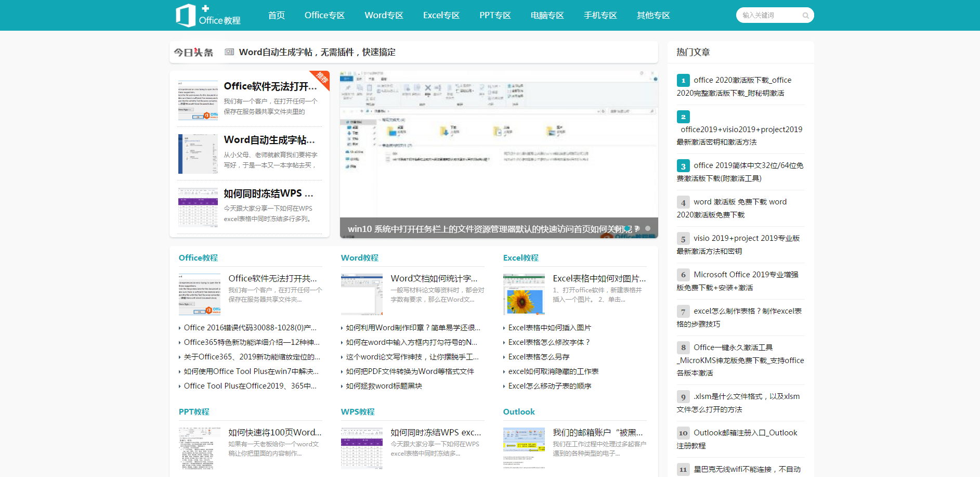Open 如何使用Office Tool Plus在win7 article

click(251, 371)
